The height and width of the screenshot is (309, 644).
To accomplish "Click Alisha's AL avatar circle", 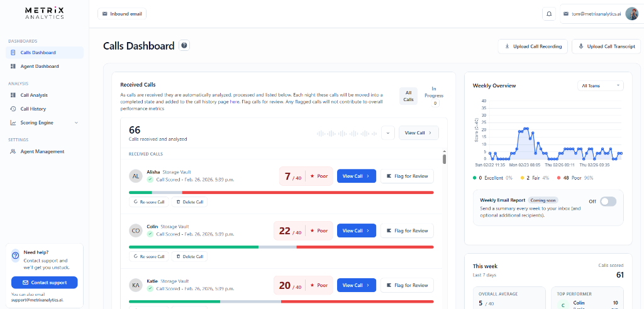I will (136, 176).
